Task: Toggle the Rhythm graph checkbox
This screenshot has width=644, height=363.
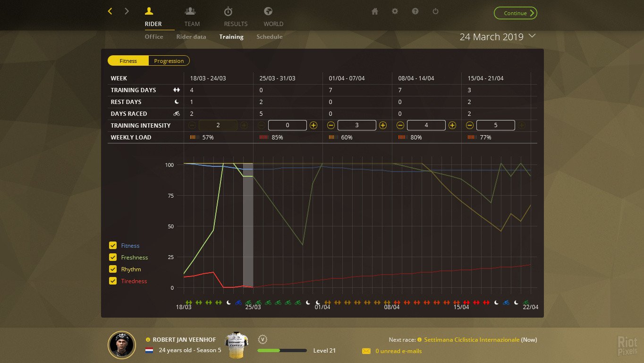Action: point(113,269)
